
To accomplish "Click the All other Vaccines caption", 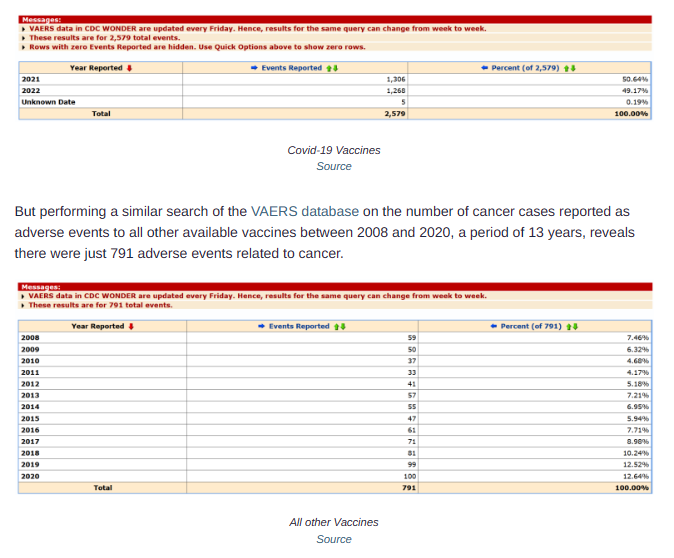I will (334, 522).
